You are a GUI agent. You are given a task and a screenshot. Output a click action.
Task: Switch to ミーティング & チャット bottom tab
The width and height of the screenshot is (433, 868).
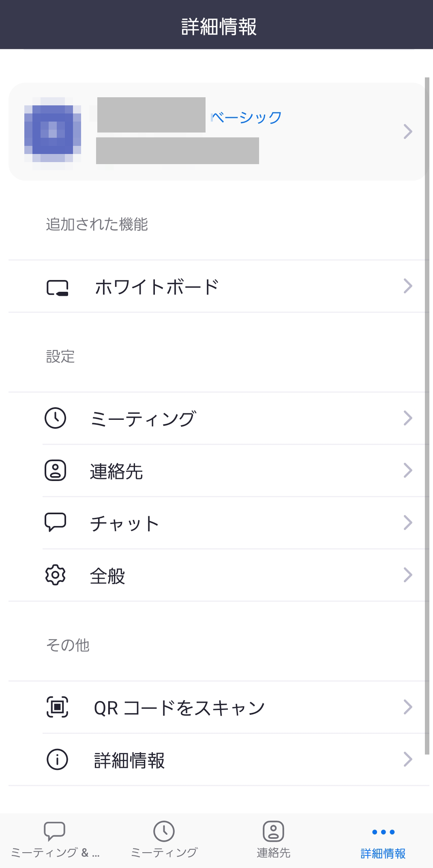(55, 840)
